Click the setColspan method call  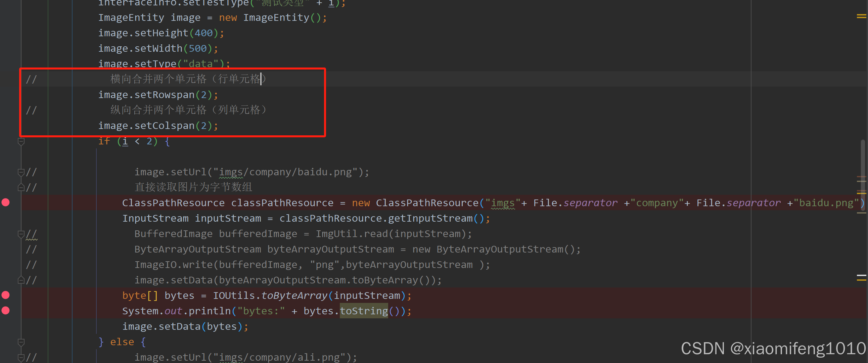[165, 126]
